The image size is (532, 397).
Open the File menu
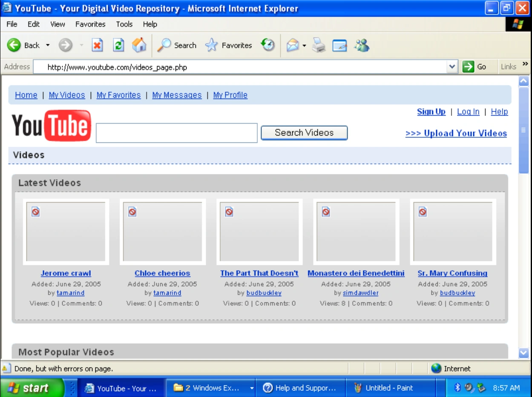click(12, 24)
